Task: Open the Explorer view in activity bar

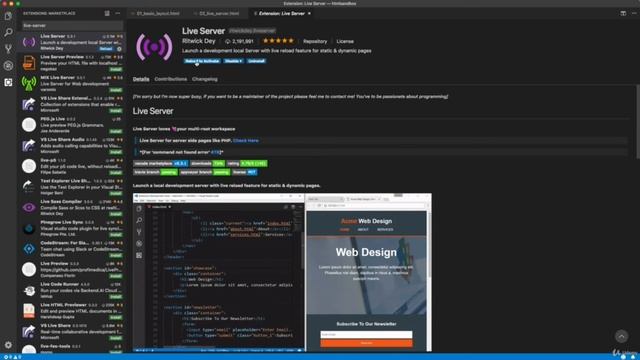Action: click(8, 16)
